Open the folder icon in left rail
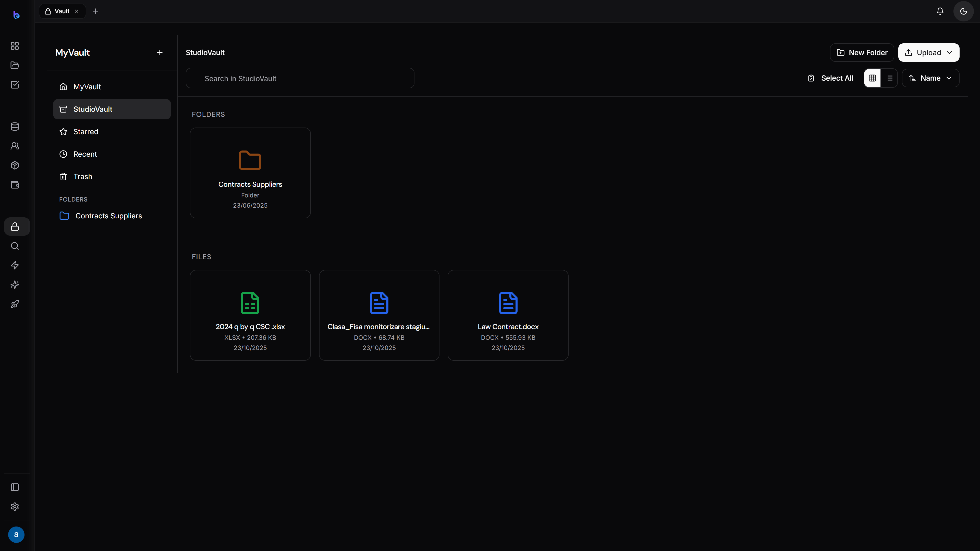 point(15,65)
